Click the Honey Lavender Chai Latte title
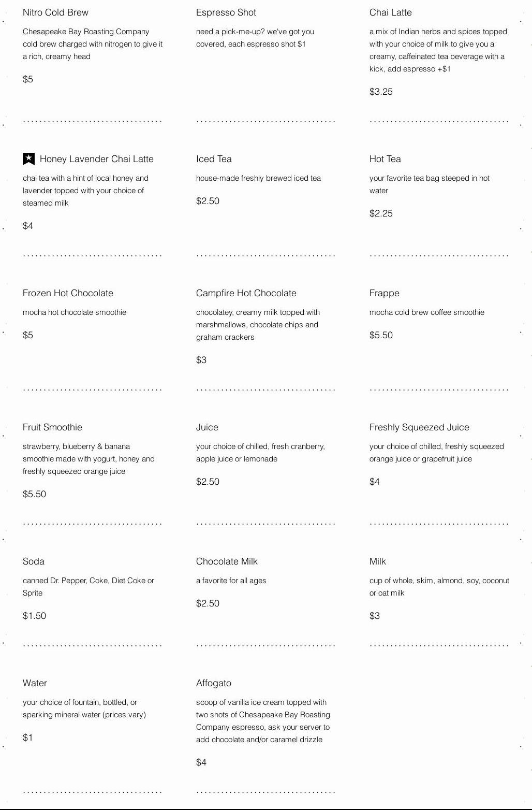 pyautogui.click(x=97, y=159)
